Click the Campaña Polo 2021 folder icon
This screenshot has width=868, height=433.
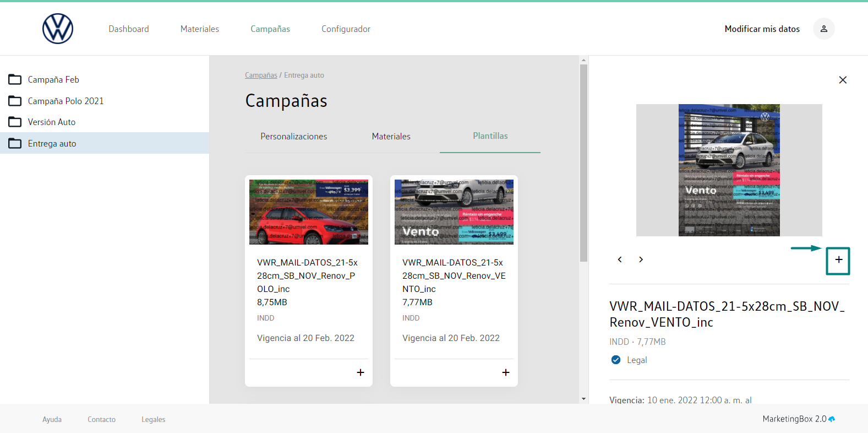click(x=15, y=101)
